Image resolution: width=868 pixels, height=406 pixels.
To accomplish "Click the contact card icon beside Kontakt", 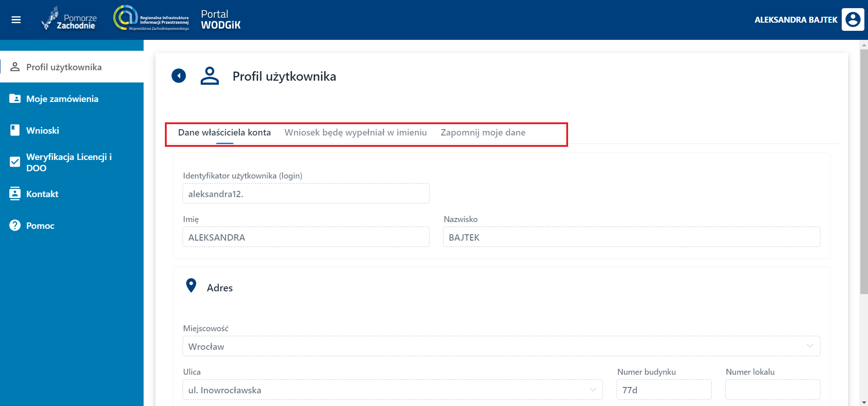I will coord(15,193).
